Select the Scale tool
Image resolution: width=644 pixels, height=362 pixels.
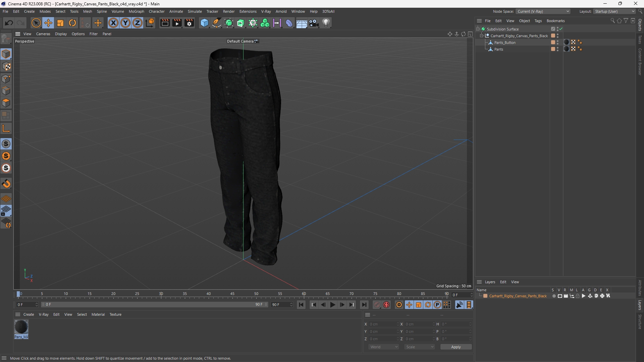[x=60, y=23]
